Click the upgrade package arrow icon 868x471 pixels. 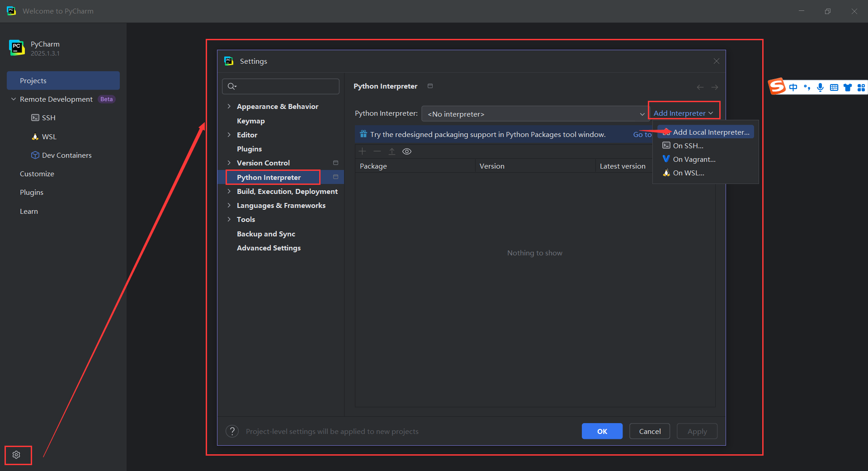(392, 151)
